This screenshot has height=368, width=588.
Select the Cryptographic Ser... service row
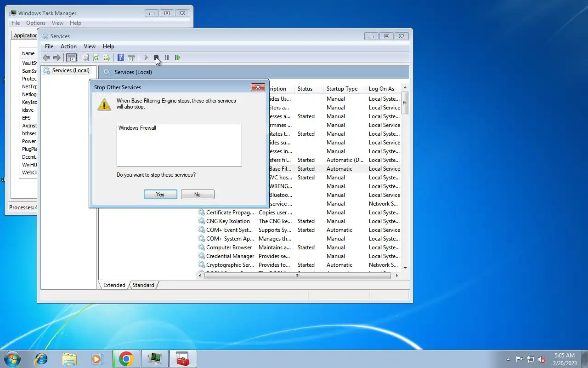point(299,265)
